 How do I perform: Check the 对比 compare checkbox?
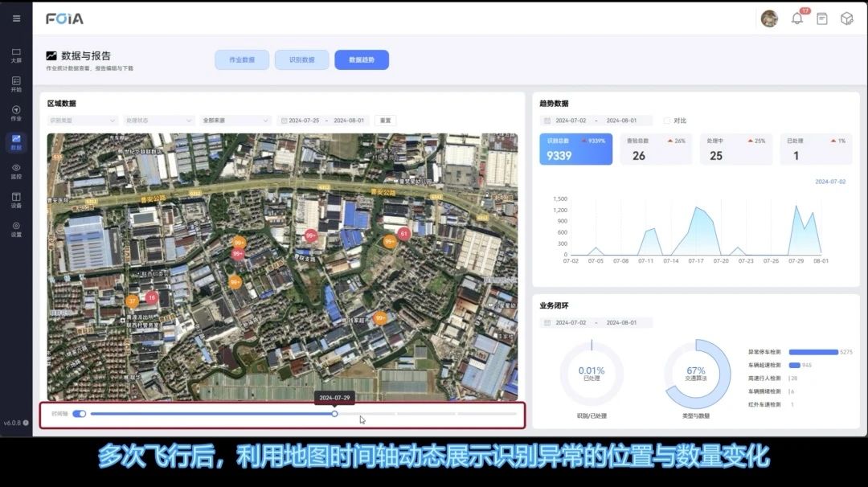(x=667, y=121)
